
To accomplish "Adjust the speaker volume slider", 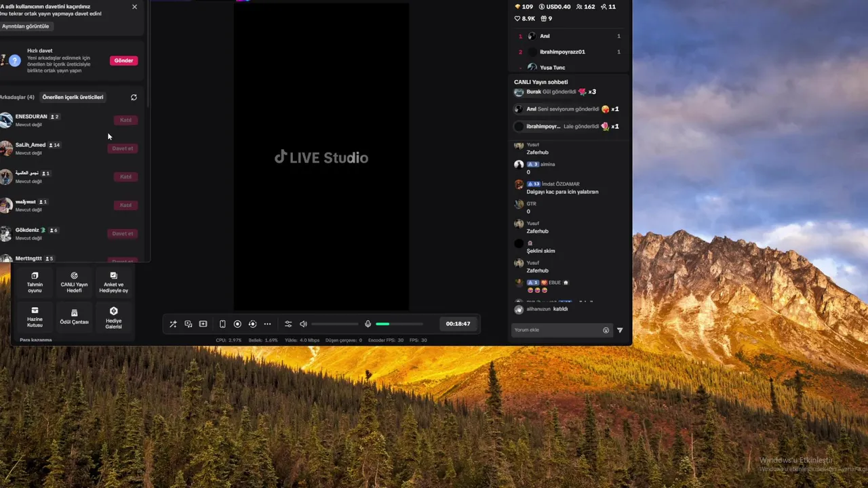I will 335,324.
